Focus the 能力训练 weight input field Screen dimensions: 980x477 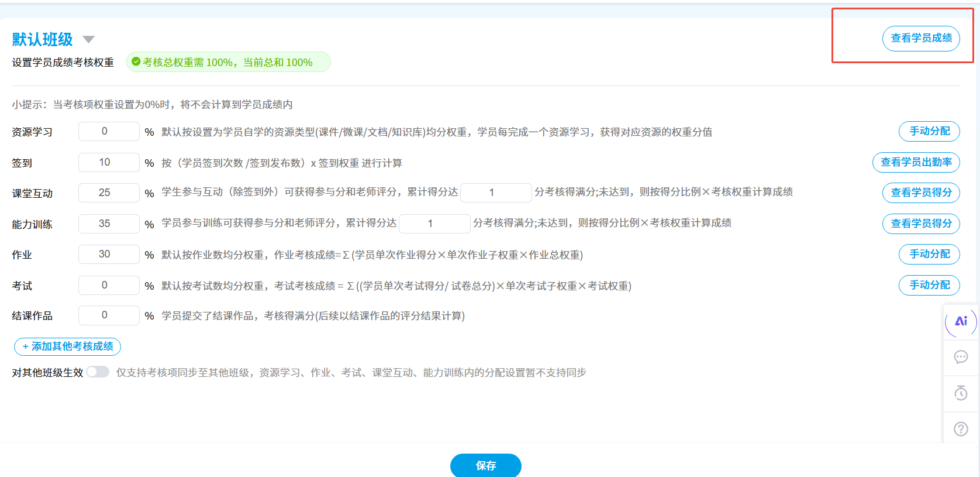109,224
